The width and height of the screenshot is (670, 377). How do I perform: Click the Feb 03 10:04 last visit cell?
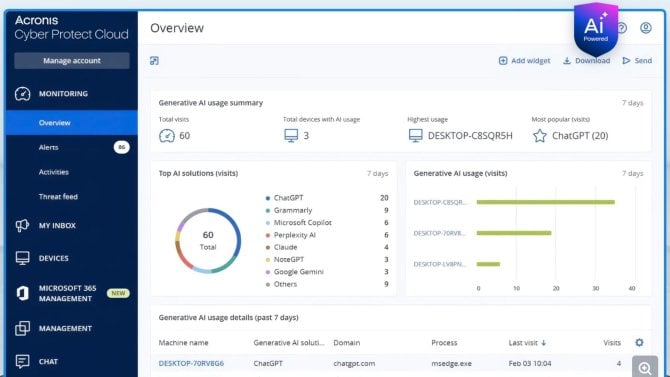tap(530, 363)
